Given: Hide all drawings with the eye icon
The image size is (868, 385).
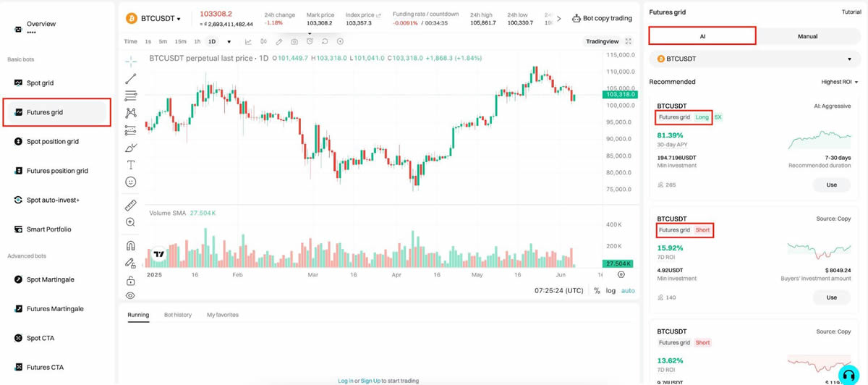Looking at the screenshot, I should tap(130, 295).
